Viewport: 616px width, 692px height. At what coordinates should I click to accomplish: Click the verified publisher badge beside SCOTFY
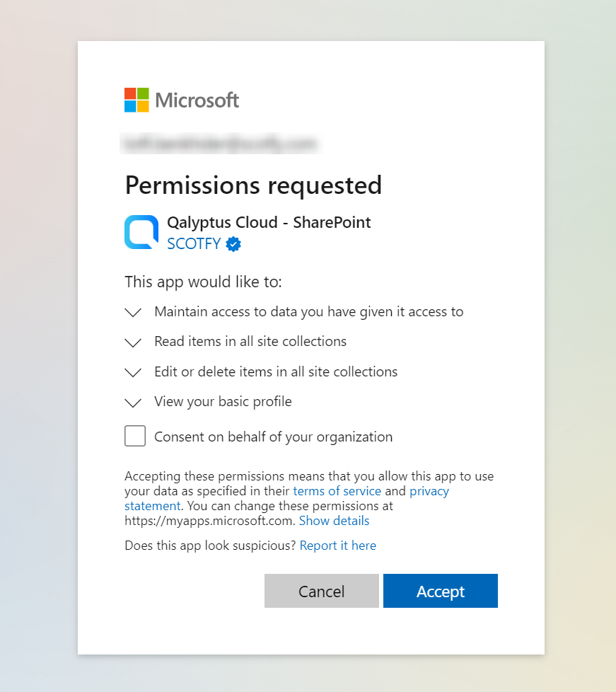(233, 244)
